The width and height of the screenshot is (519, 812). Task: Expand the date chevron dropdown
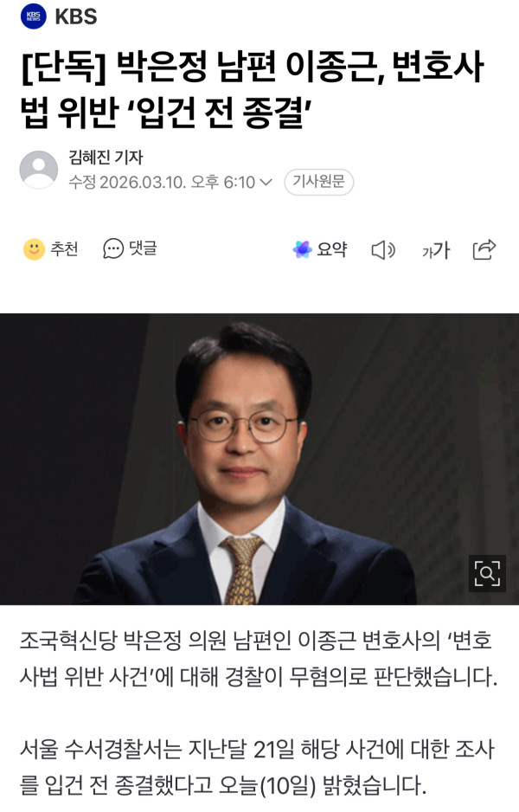[x=266, y=183]
